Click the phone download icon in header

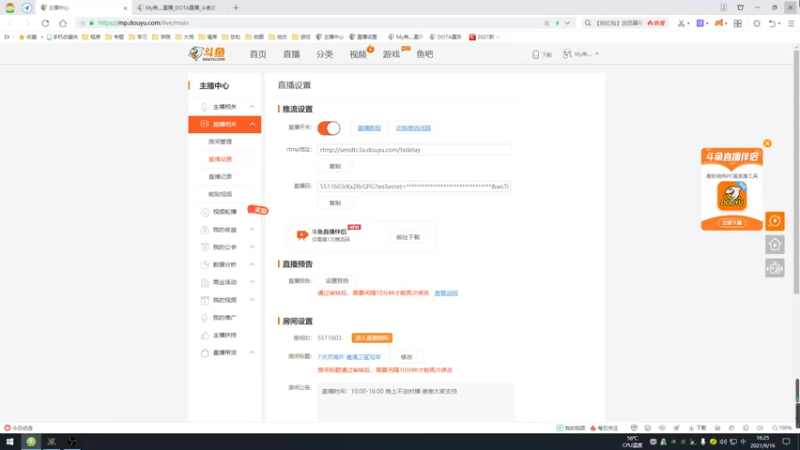click(x=536, y=54)
